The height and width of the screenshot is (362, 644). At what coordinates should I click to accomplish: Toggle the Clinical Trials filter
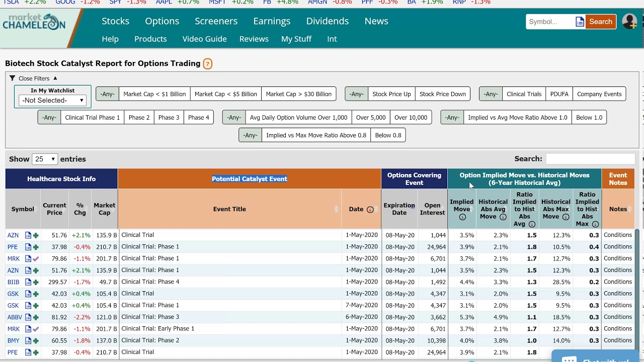click(x=524, y=94)
